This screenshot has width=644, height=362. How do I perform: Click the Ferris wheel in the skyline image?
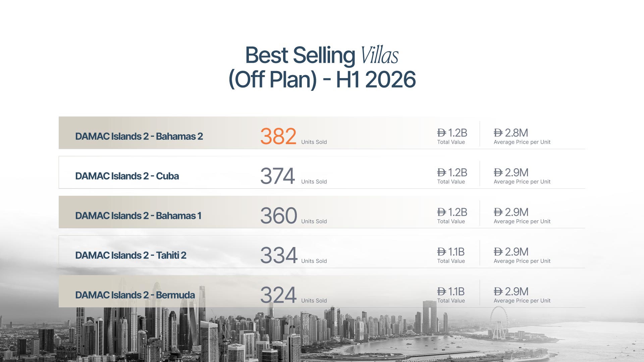(x=498, y=322)
